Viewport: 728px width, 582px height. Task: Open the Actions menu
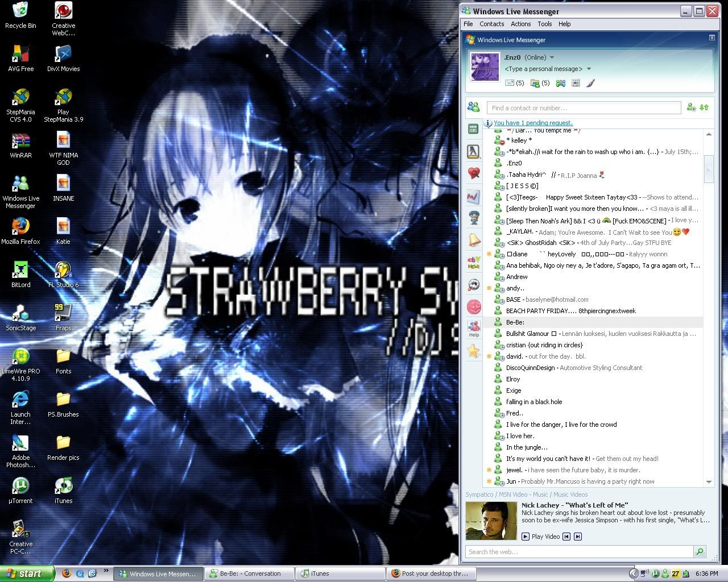click(520, 24)
